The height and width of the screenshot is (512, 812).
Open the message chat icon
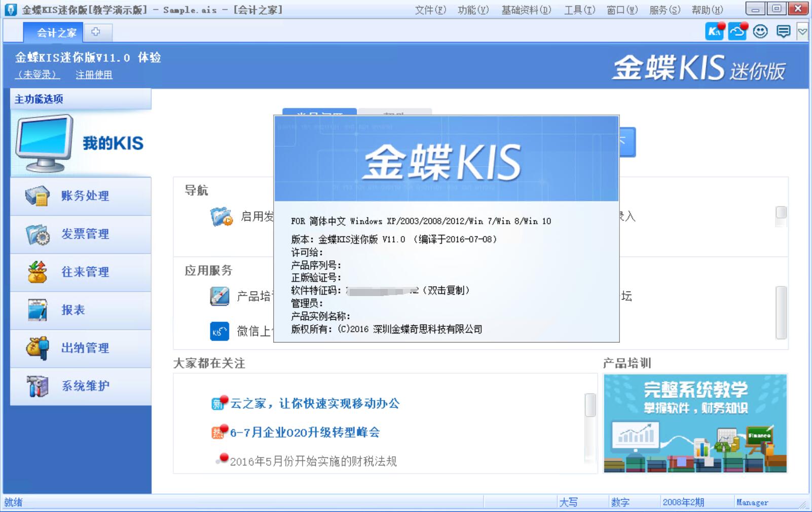tap(783, 31)
